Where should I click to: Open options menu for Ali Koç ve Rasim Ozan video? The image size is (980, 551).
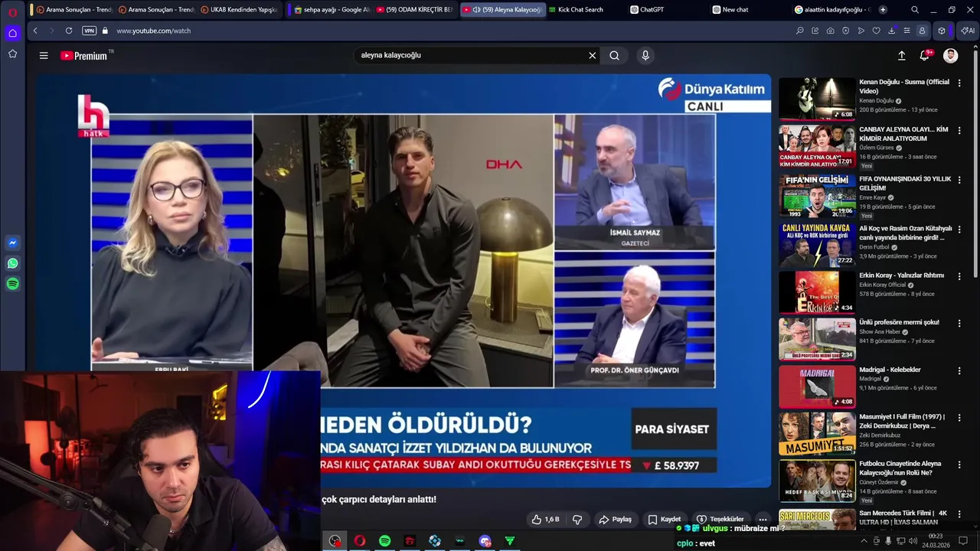(x=959, y=229)
